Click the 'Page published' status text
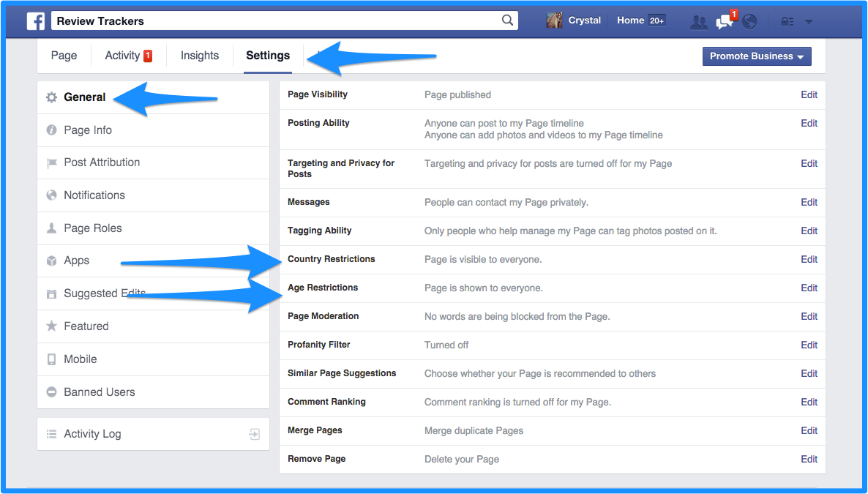The image size is (868, 494). [458, 94]
